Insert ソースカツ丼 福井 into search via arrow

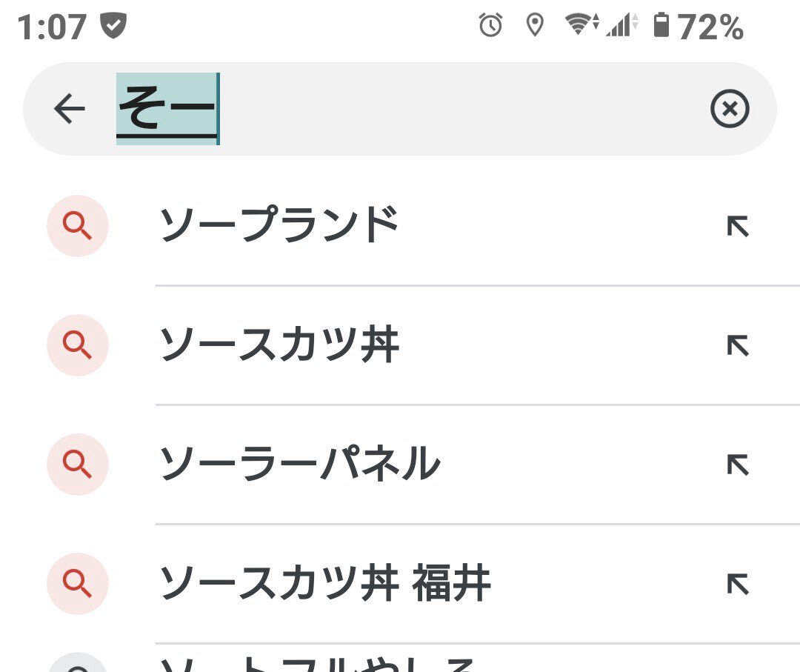(737, 584)
